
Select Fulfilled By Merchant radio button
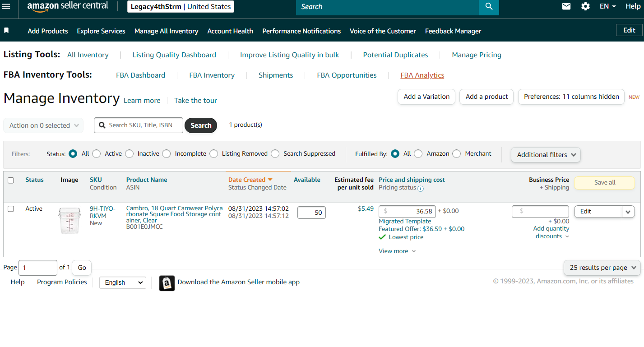pyautogui.click(x=457, y=154)
